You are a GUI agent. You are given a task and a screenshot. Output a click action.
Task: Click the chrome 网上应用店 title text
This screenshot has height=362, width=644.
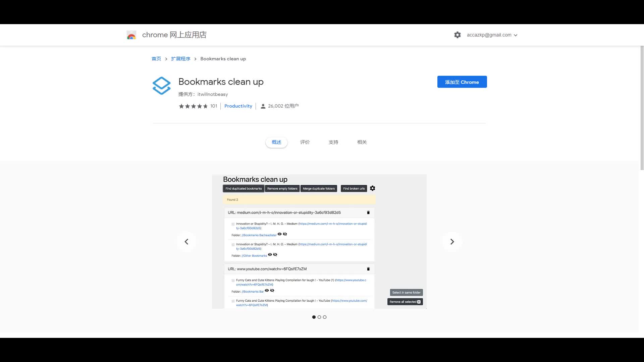(x=174, y=35)
